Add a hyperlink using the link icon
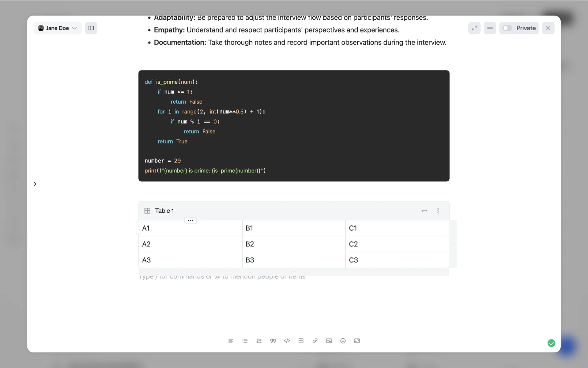 315,341
